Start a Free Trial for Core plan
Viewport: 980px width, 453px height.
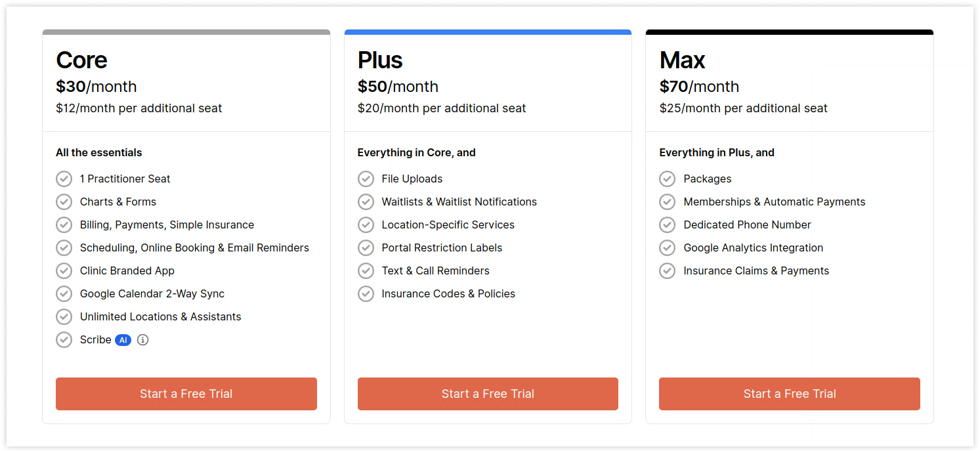(x=186, y=394)
